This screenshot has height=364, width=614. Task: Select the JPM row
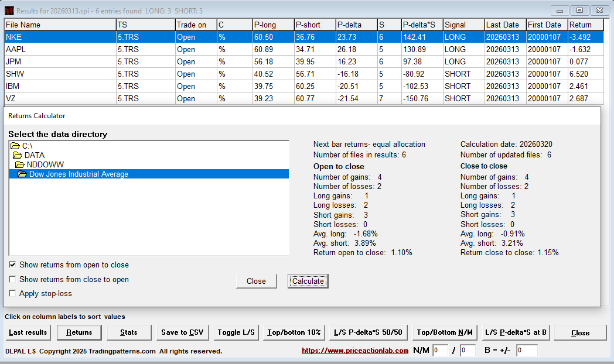[x=304, y=62]
